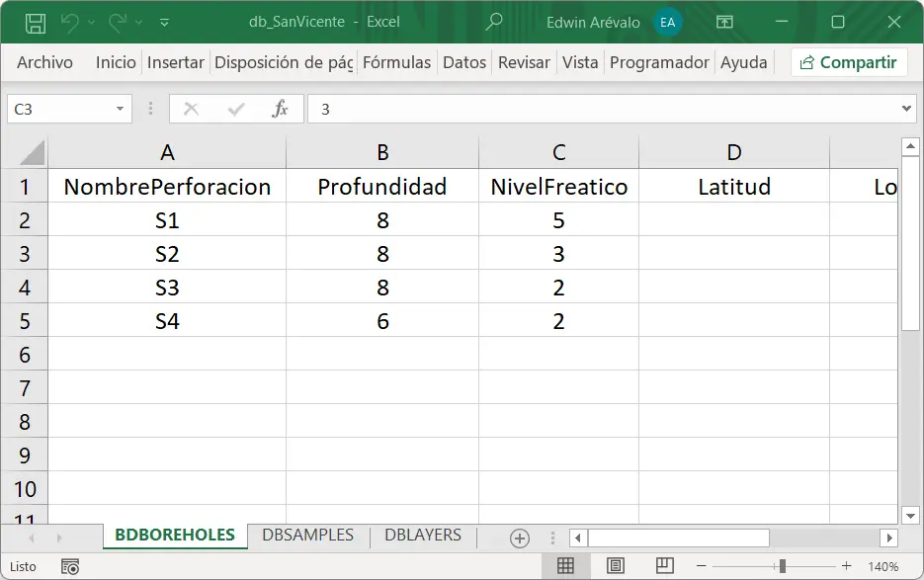The height and width of the screenshot is (580, 924).
Task: Open the Archivo menu
Action: 44,62
